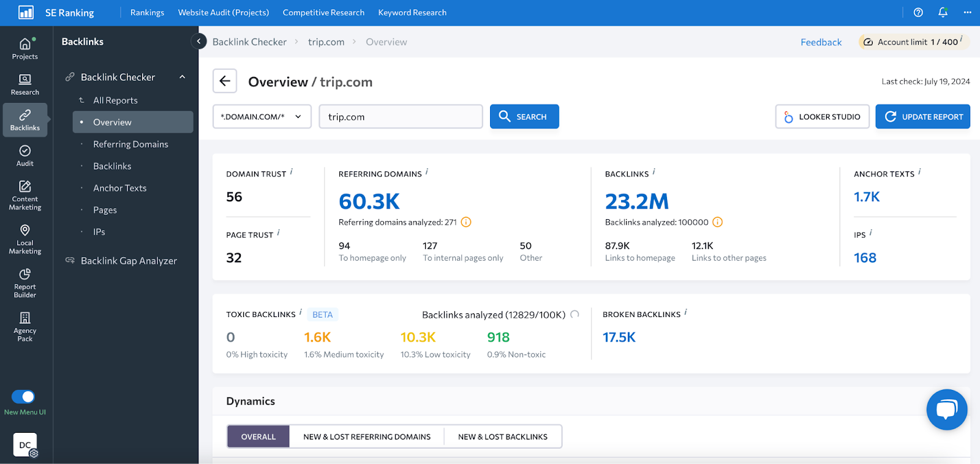Viewport: 980px width, 464px height.
Task: Click Toxic Backlinks info icon
Action: [x=301, y=312]
